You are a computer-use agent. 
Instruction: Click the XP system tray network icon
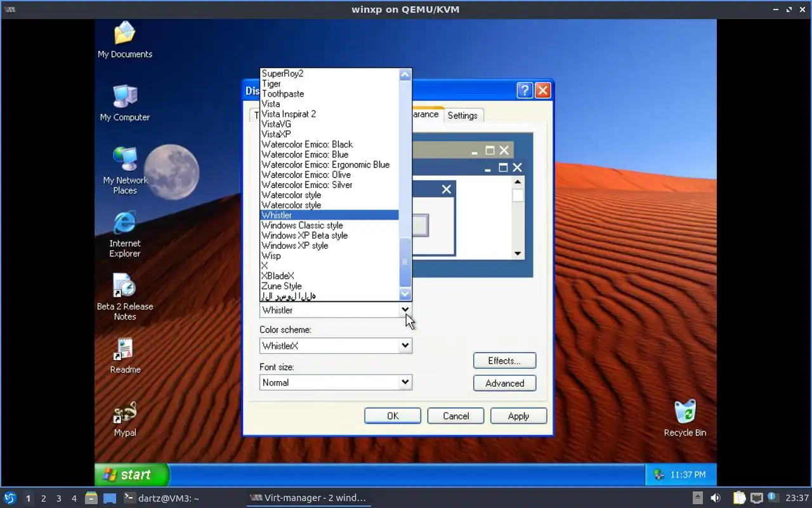[x=659, y=474]
